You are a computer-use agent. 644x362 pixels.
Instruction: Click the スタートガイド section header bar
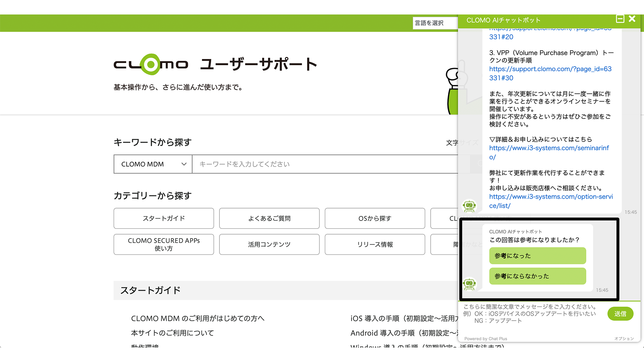[286, 290]
